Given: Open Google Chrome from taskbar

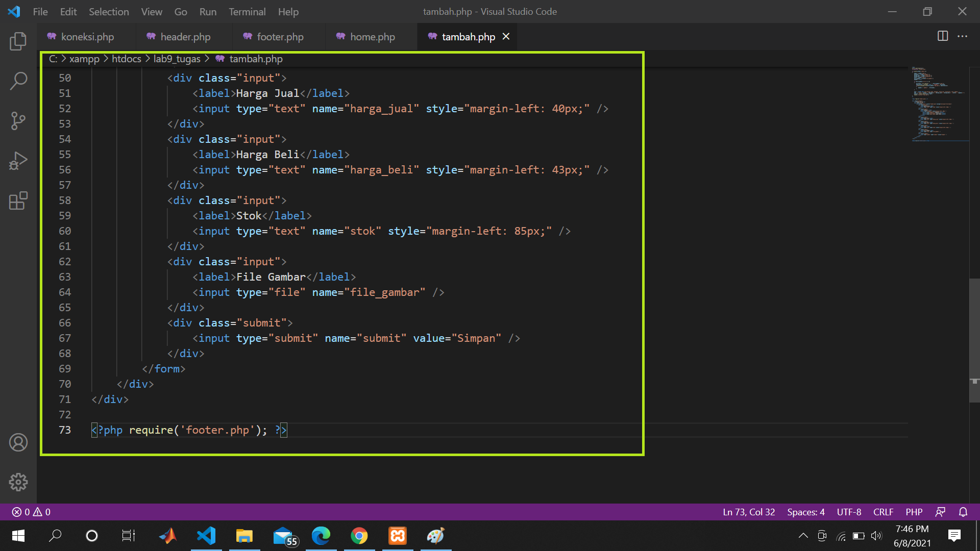Looking at the screenshot, I should point(359,536).
